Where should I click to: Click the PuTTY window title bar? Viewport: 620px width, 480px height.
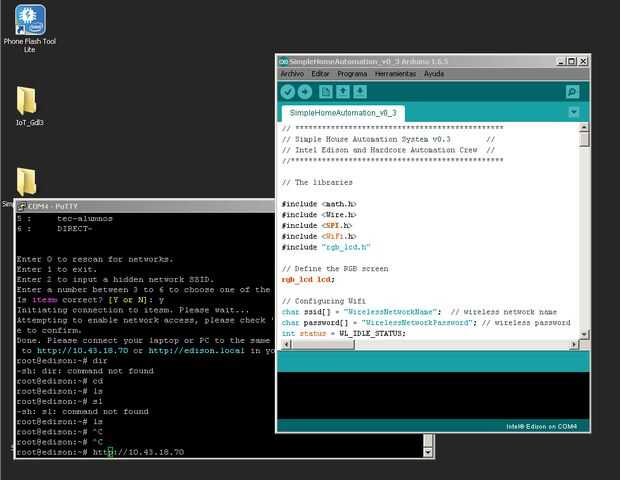click(x=145, y=206)
